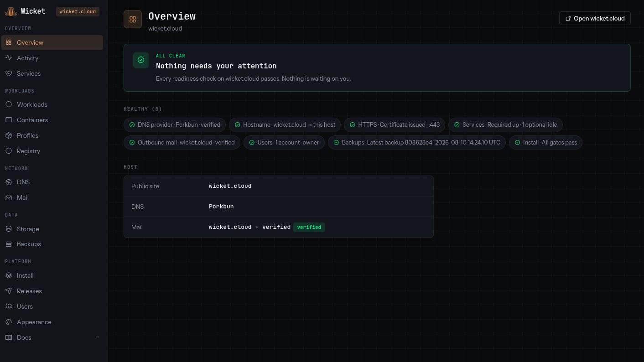Open the Users page
Screen dimensions: 644x362
click(52, 306)
